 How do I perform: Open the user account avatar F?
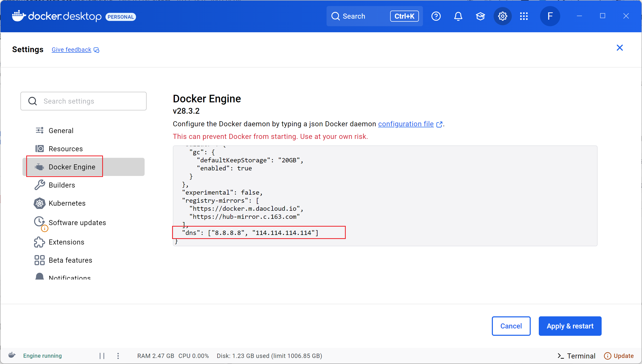point(550,16)
